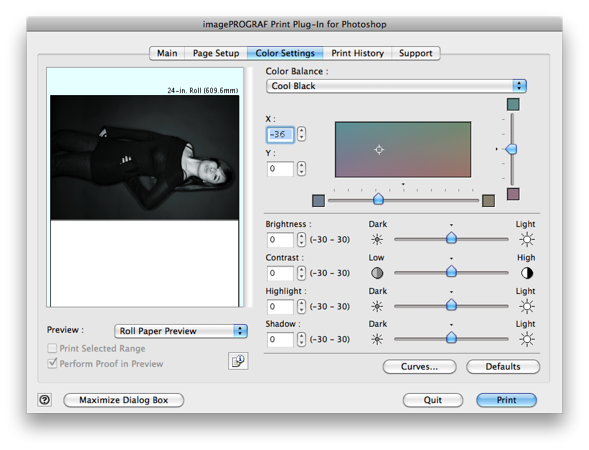This screenshot has height=450, width=589.
Task: Click the dark Brightness sun icon
Action: point(377,239)
